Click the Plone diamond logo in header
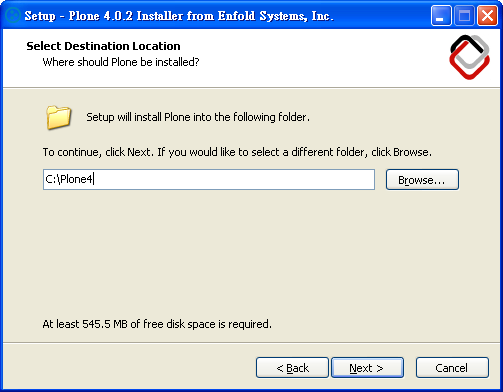This screenshot has width=503, height=392. (469, 57)
